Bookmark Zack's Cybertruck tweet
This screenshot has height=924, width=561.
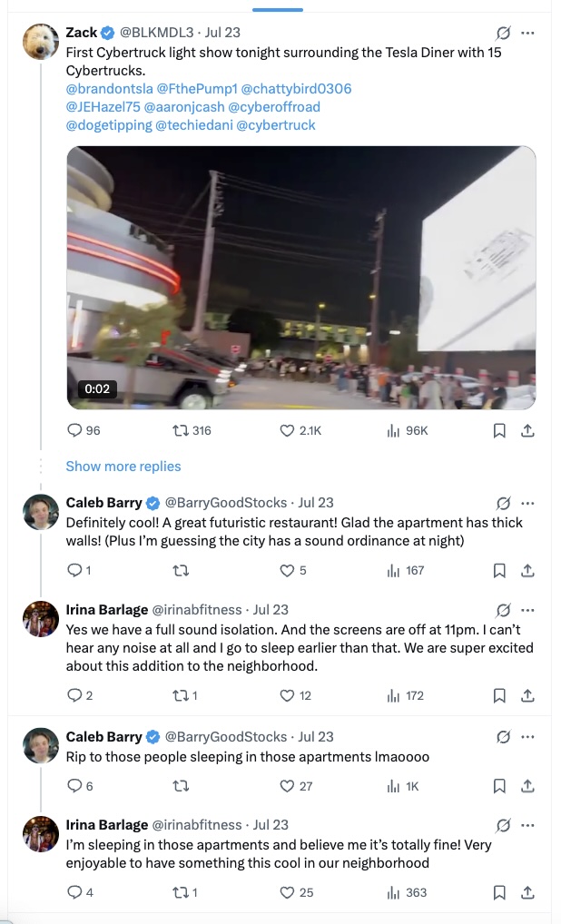(499, 430)
